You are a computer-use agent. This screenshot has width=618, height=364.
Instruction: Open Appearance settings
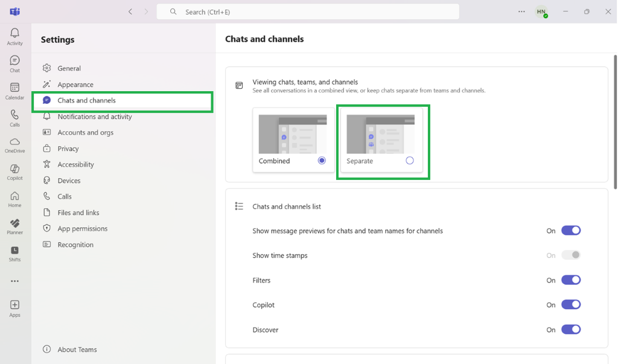coord(123,85)
